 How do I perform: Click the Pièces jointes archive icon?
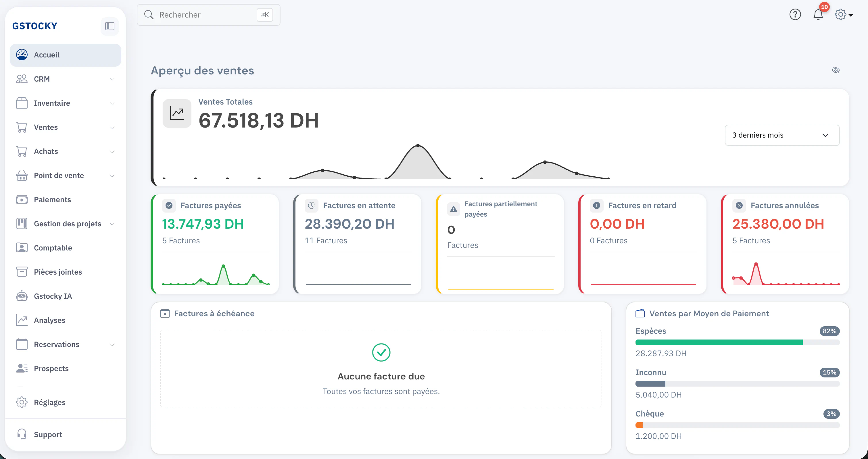pos(22,272)
